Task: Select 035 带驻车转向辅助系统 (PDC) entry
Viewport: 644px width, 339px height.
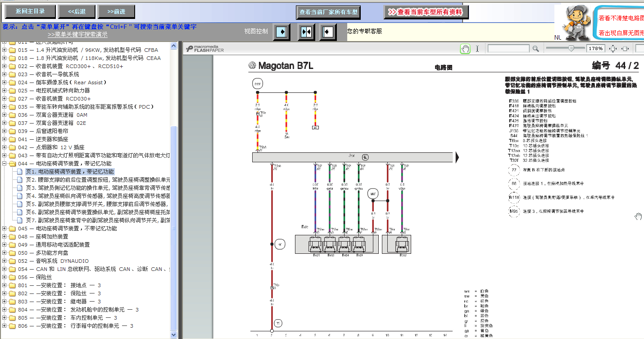Action: click(x=86, y=107)
